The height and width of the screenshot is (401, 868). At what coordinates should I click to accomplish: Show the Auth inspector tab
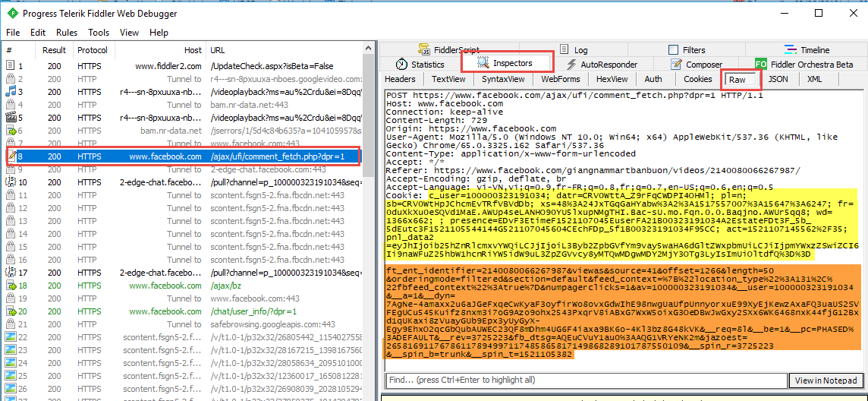pos(653,79)
